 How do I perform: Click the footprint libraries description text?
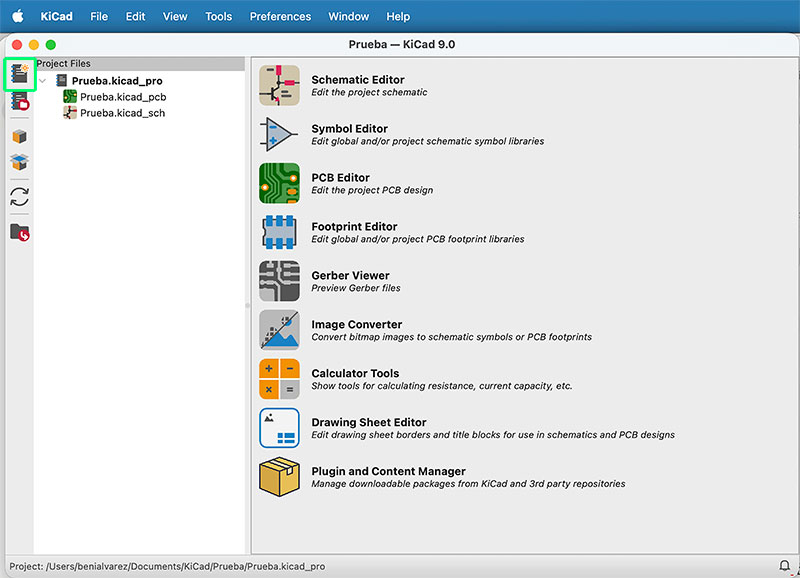coord(418,239)
